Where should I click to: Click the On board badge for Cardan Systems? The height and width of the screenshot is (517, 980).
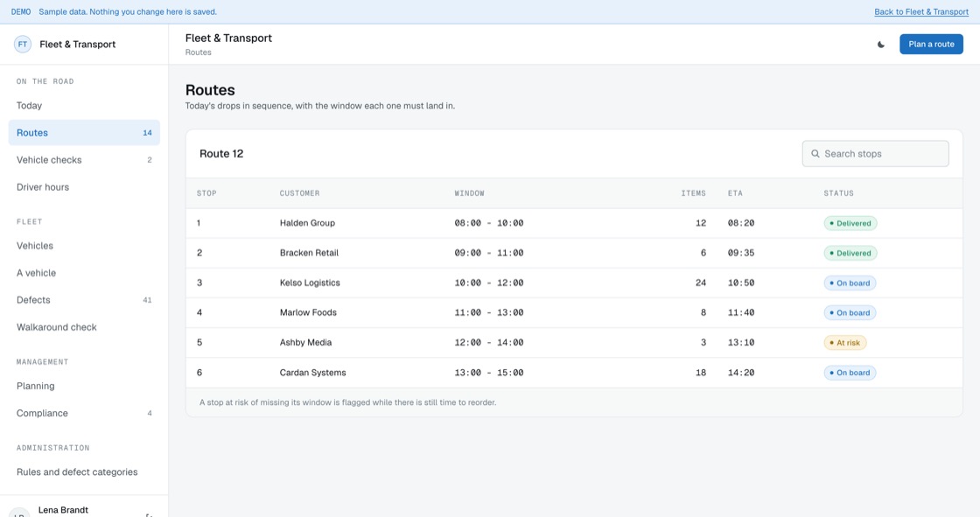tap(850, 373)
